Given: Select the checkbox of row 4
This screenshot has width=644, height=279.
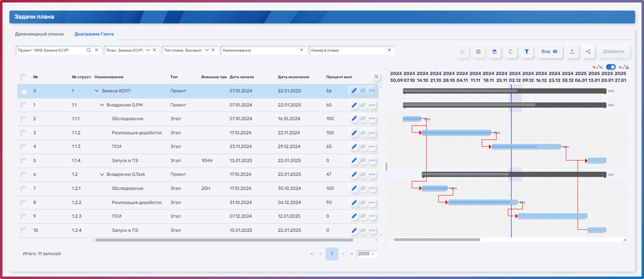Looking at the screenshot, I should [24, 147].
